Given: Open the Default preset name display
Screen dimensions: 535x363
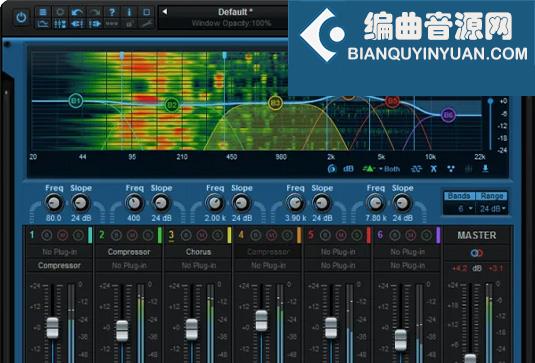Looking at the screenshot, I should [235, 12].
